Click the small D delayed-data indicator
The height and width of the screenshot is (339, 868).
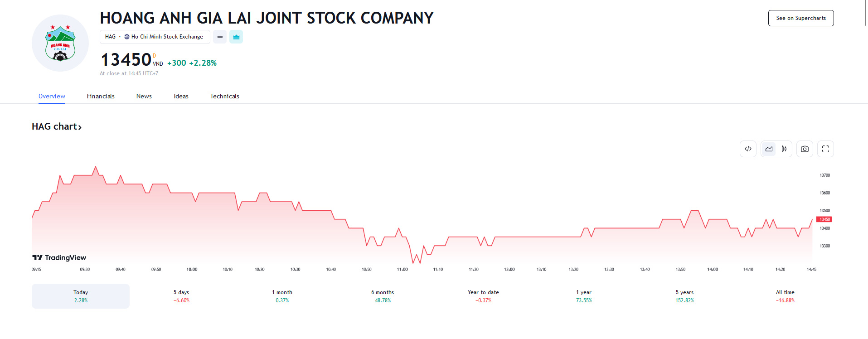[154, 56]
